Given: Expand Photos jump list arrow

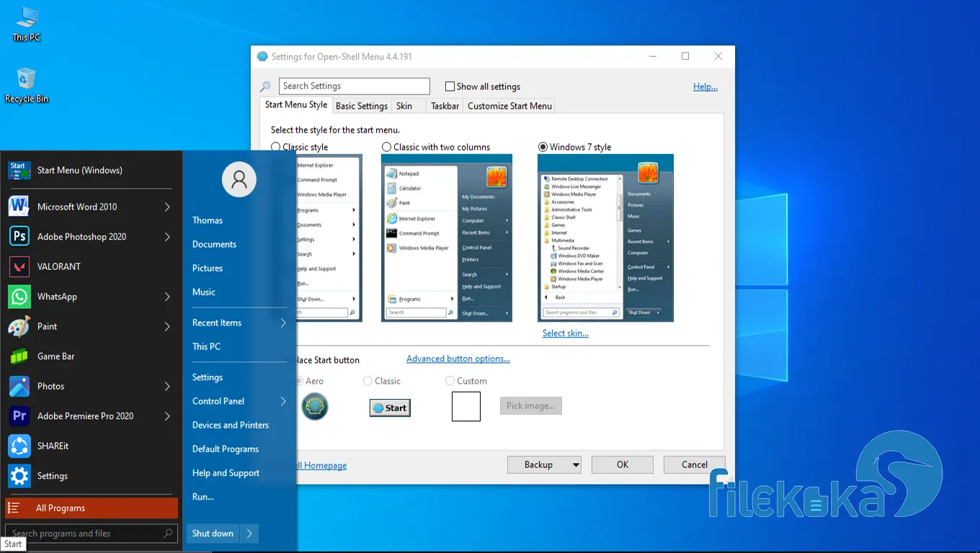Looking at the screenshot, I should (167, 386).
